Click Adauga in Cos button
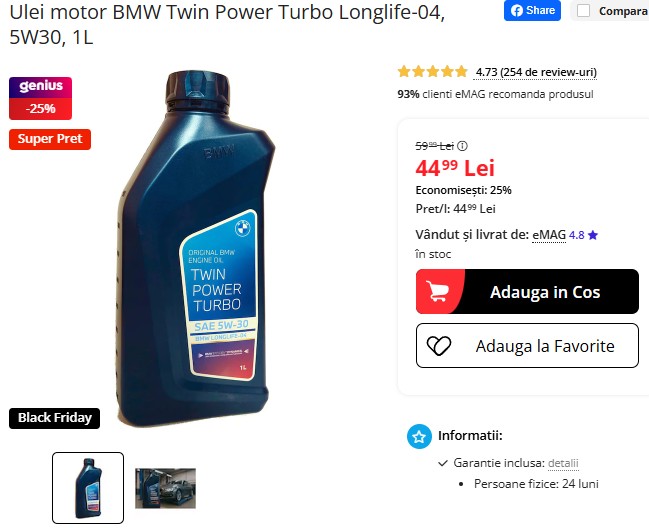The image size is (649, 528). 527,291
